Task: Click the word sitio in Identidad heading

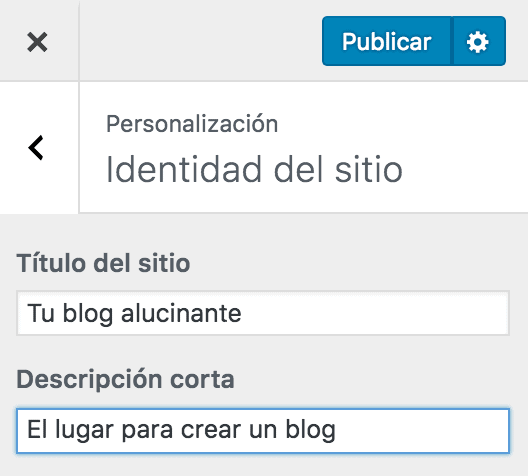Action: tap(369, 169)
